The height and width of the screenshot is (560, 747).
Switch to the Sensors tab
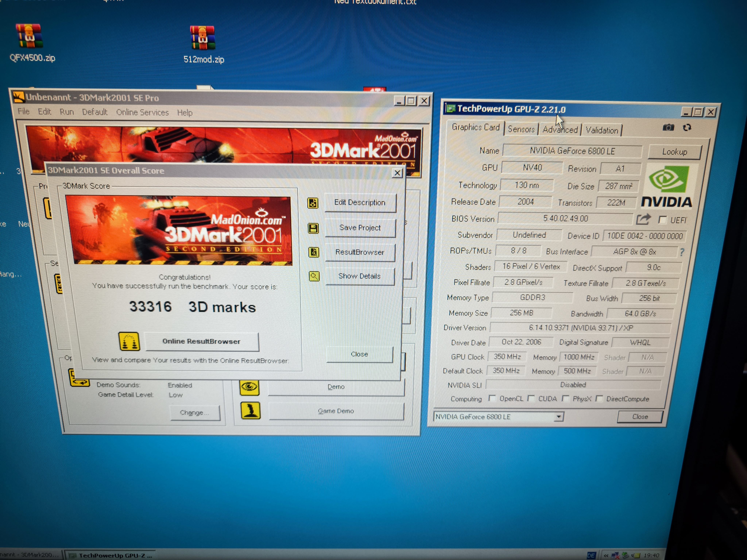[521, 129]
